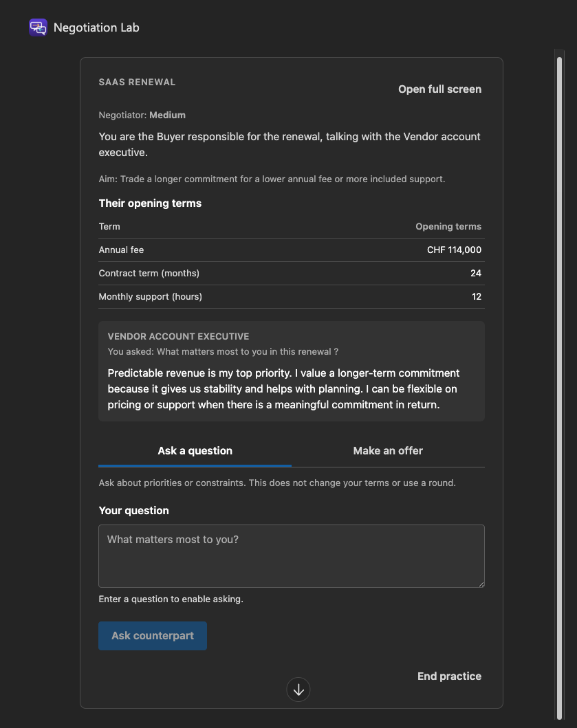Image resolution: width=577 pixels, height=728 pixels.
Task: Click the 'Enter a question to enable asking' hint
Action: coord(171,599)
